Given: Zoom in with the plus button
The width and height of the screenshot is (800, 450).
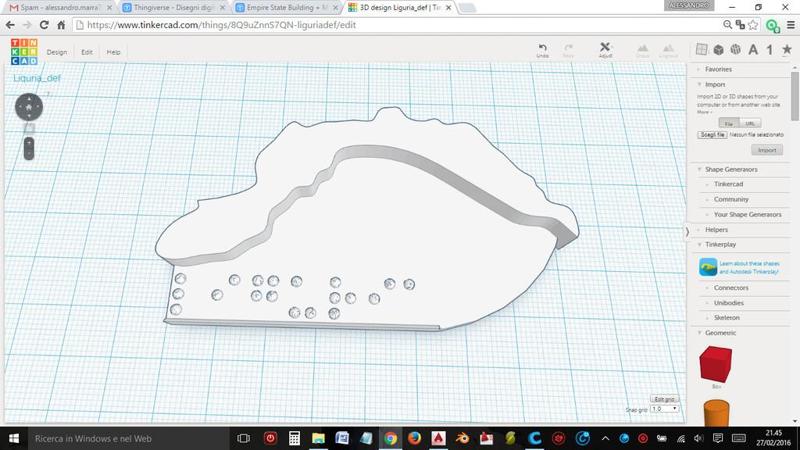Looking at the screenshot, I should pyautogui.click(x=29, y=143).
